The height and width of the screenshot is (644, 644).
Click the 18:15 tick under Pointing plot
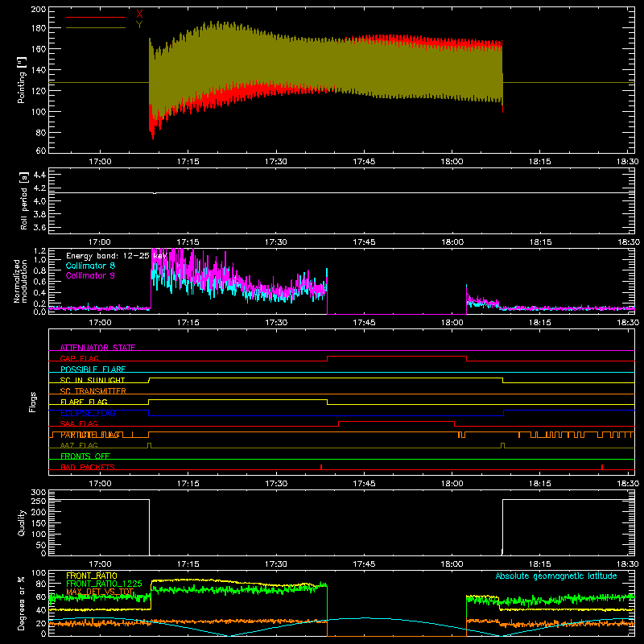539,162
